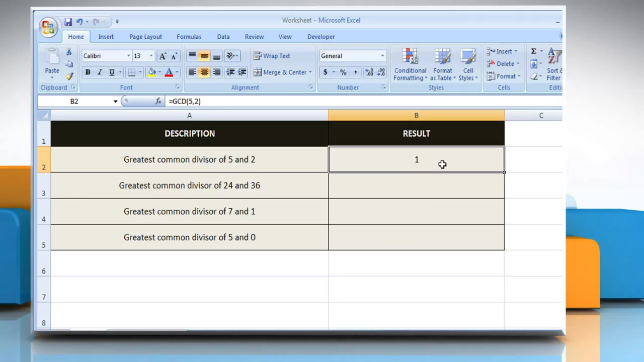644x362 pixels.
Task: Click the Delete cells button
Action: pyautogui.click(x=502, y=64)
